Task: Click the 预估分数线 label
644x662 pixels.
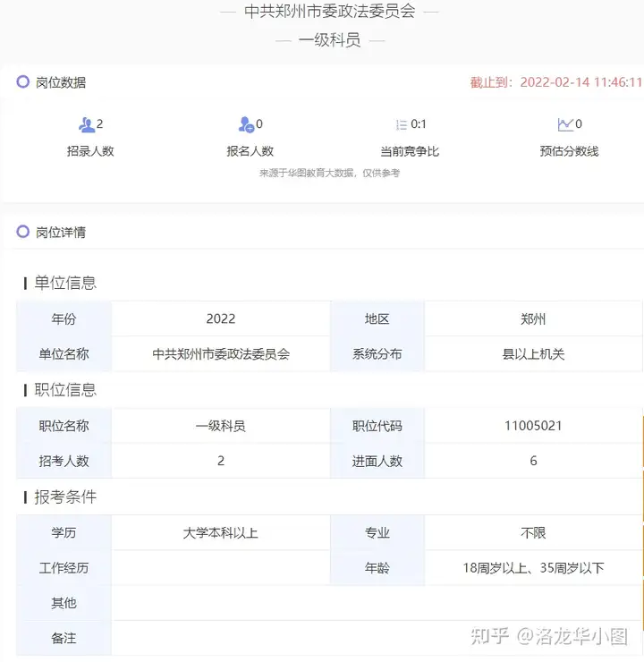Action: (569, 150)
